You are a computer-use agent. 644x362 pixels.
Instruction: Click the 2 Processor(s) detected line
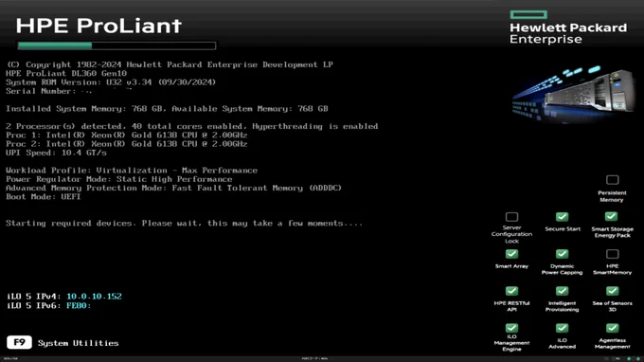tap(192, 126)
